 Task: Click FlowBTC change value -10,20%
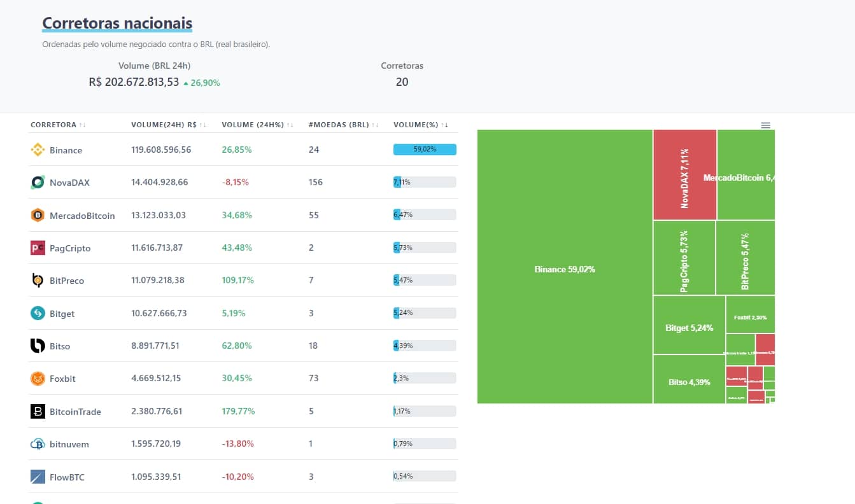pyautogui.click(x=237, y=476)
